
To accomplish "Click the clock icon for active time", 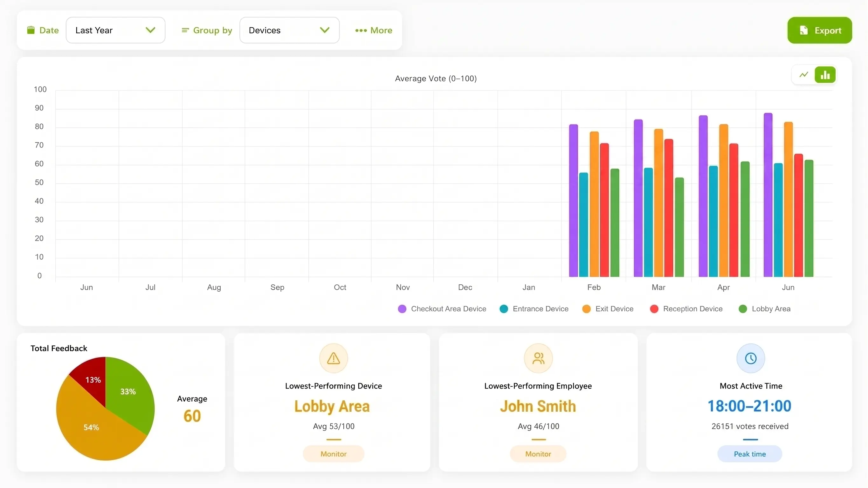I will click(x=750, y=358).
